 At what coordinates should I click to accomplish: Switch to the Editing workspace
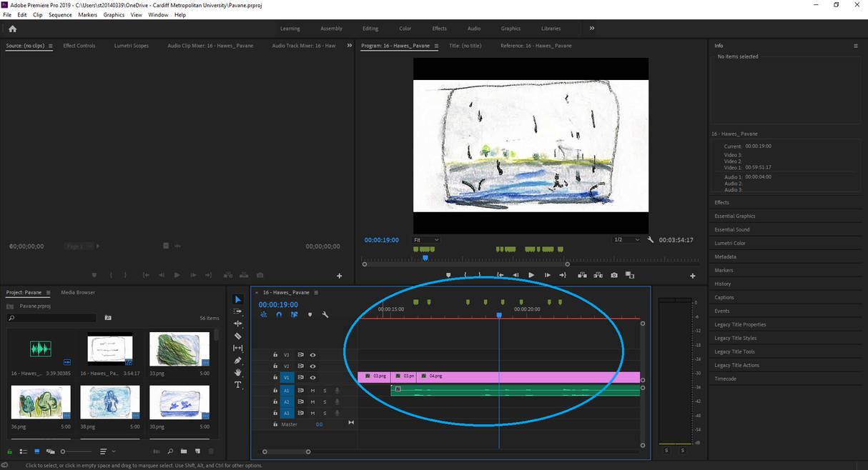(x=370, y=29)
